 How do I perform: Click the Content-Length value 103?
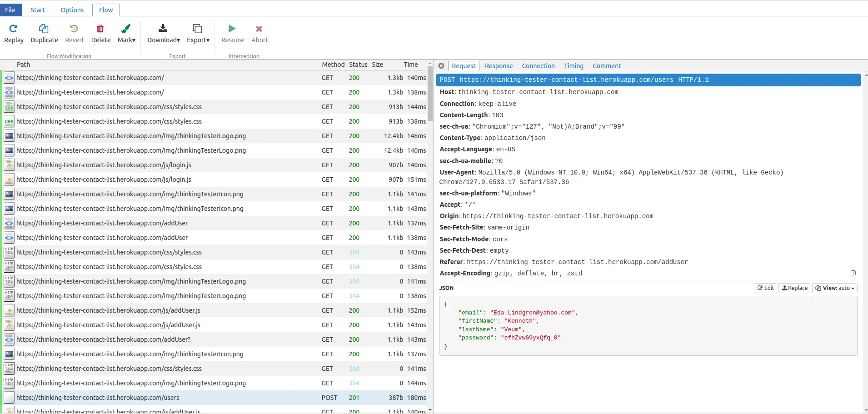tap(498, 115)
